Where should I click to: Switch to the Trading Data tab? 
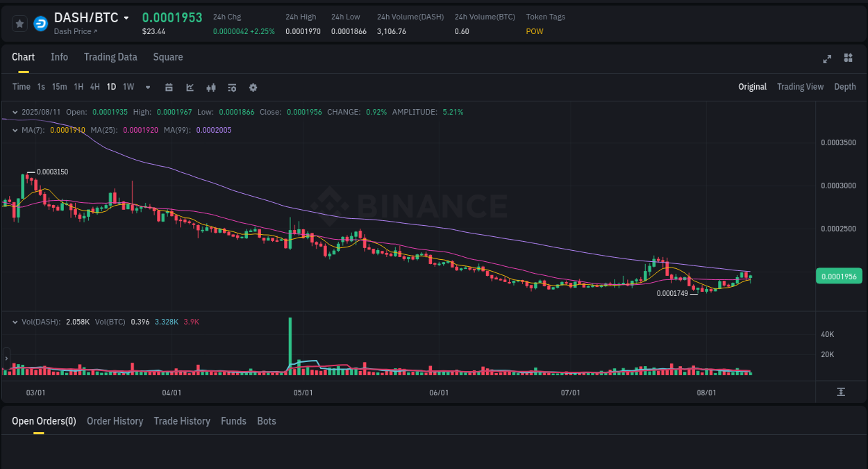pyautogui.click(x=110, y=57)
